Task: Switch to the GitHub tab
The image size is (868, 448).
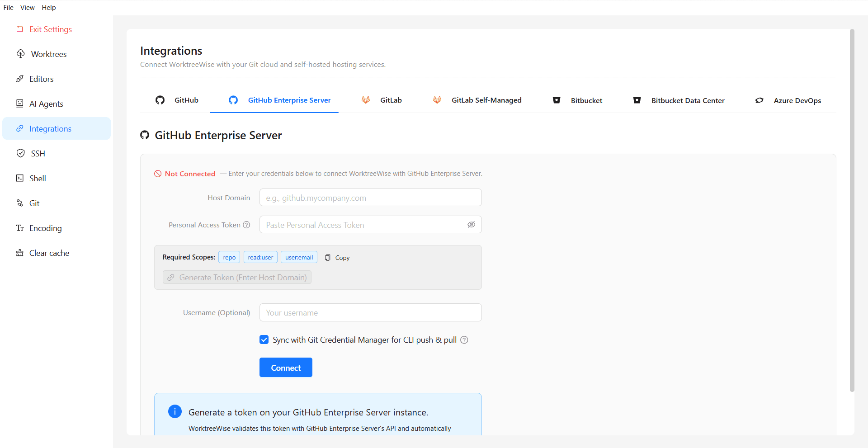Action: click(177, 100)
